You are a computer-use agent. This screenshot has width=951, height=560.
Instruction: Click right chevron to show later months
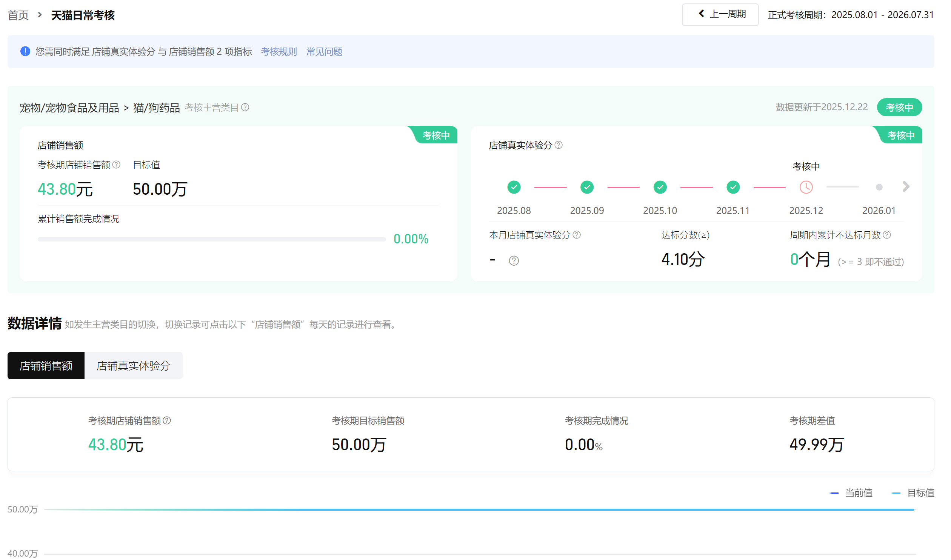(x=906, y=186)
